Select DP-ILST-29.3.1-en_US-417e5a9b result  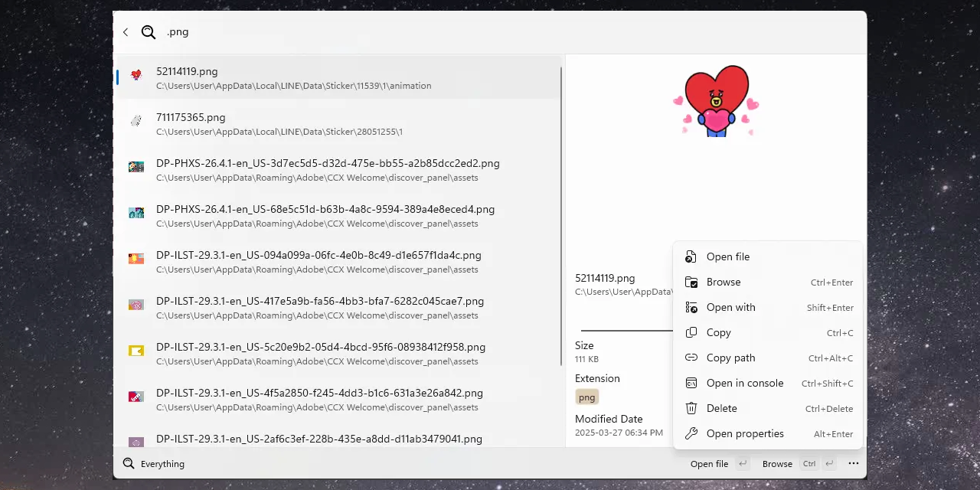(338, 307)
